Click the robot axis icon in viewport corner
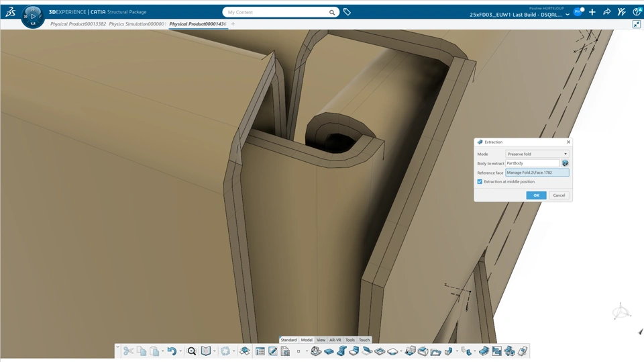 pyautogui.click(x=621, y=312)
